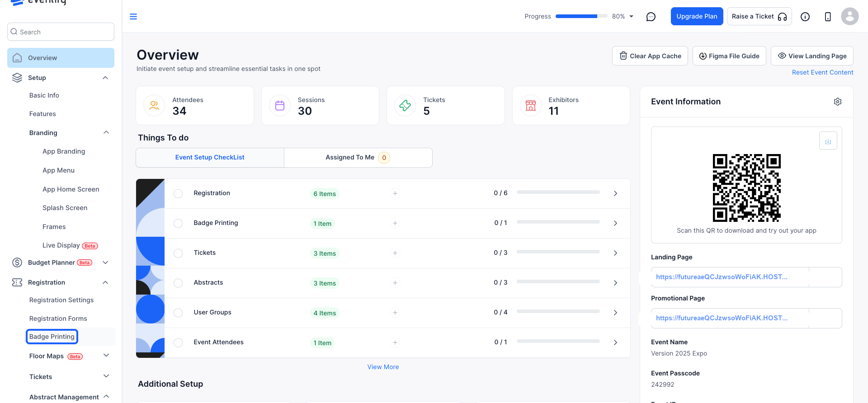Open the hamburger menu icon

[x=133, y=17]
